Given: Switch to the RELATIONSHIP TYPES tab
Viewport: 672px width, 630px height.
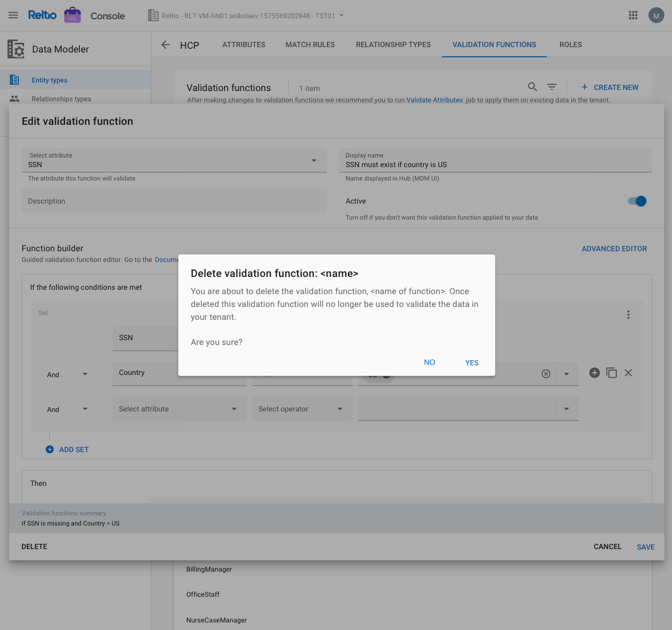Looking at the screenshot, I should [x=393, y=44].
